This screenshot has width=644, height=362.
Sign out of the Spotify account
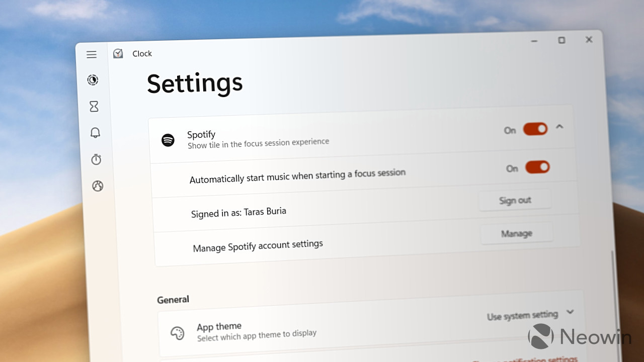pos(515,200)
